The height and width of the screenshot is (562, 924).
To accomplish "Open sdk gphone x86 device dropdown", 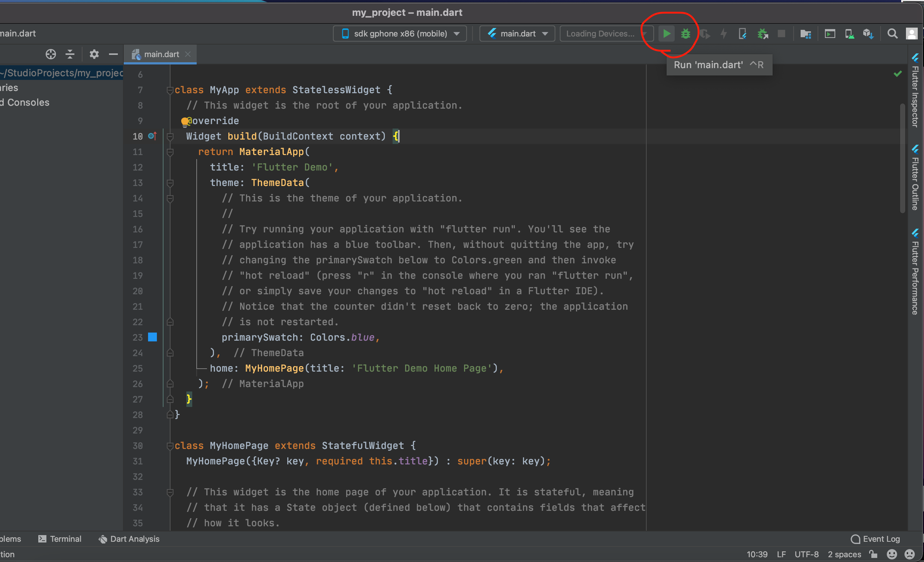I will click(400, 34).
